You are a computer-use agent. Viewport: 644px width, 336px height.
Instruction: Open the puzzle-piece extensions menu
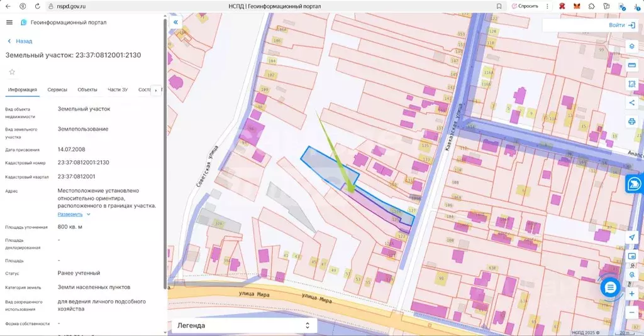591,6
